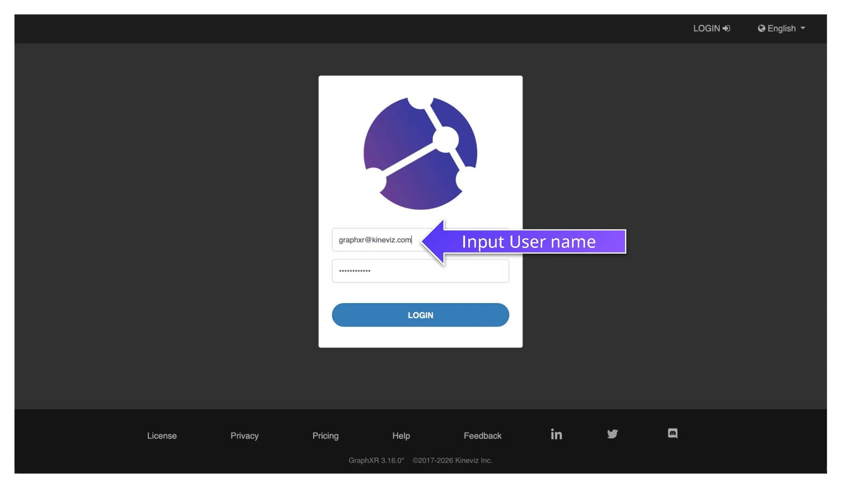Click the globe icon beside English
The height and width of the screenshot is (488, 868).
(761, 28)
